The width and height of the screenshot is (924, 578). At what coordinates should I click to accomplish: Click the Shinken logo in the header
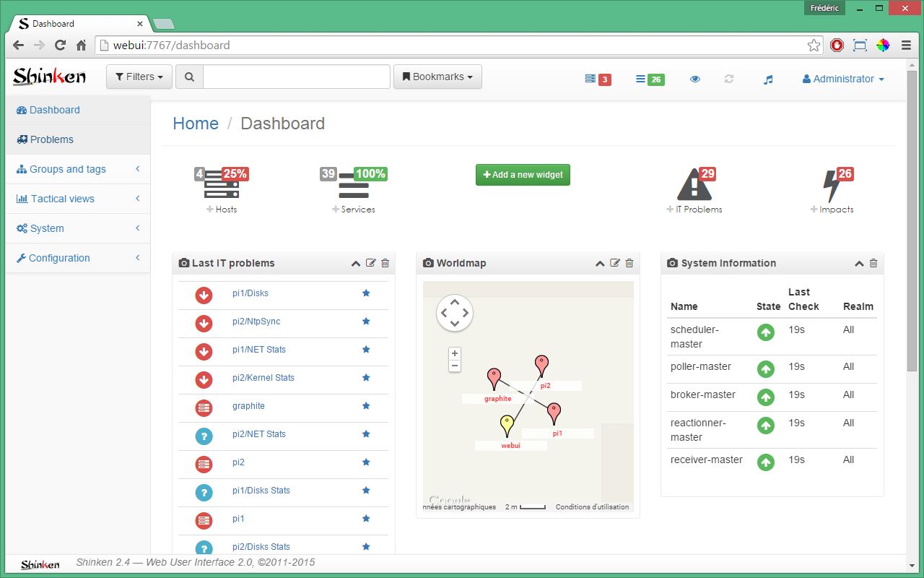(x=49, y=76)
